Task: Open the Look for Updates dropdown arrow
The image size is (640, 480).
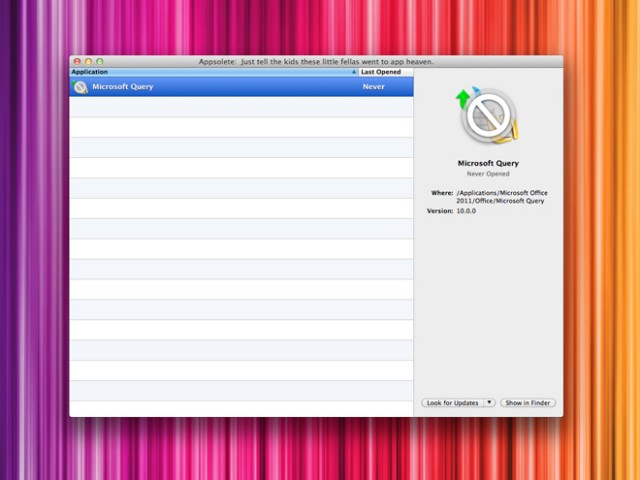Action: [x=489, y=403]
